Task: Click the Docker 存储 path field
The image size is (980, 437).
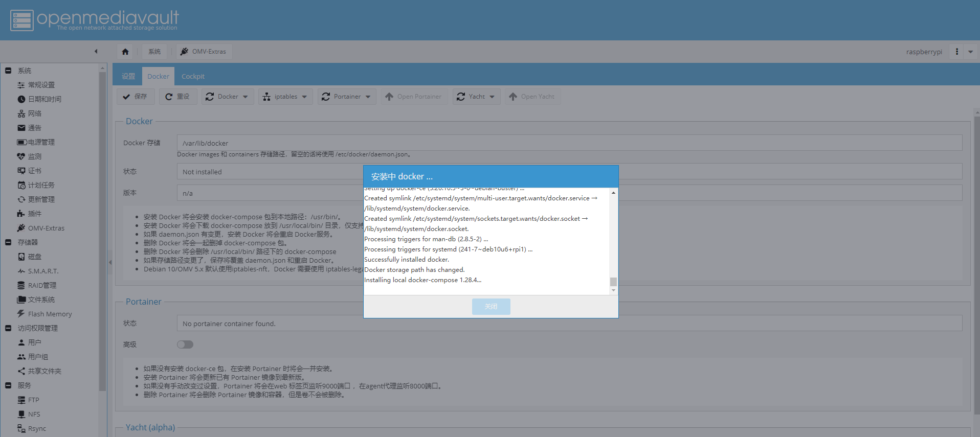Action: click(569, 143)
